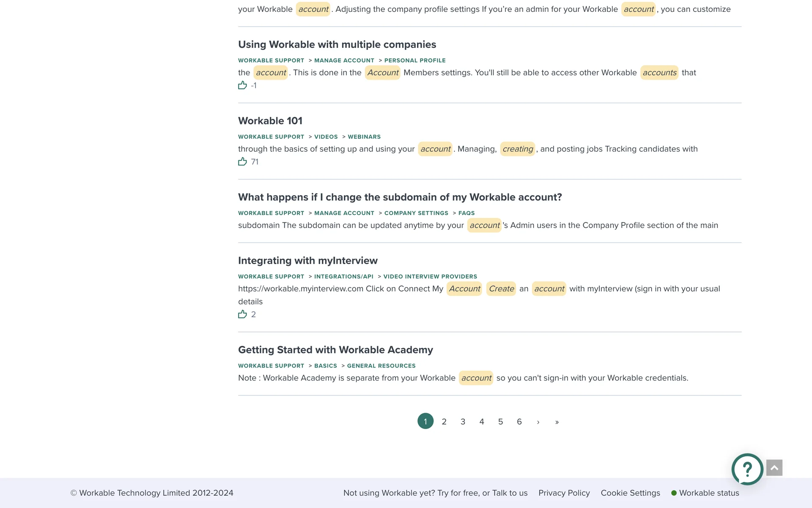Click thumbs-up icon under Integrating with myInterview
The width and height of the screenshot is (812, 508).
(x=242, y=314)
